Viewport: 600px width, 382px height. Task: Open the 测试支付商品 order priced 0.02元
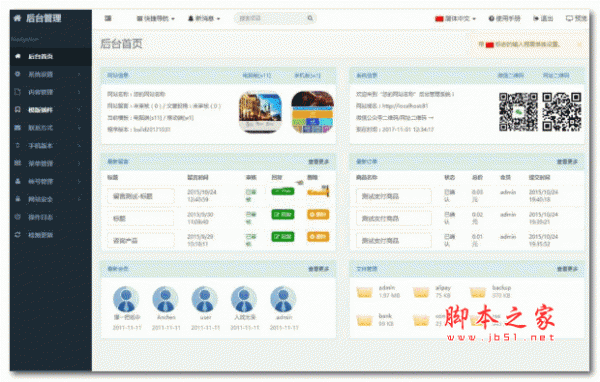point(393,219)
